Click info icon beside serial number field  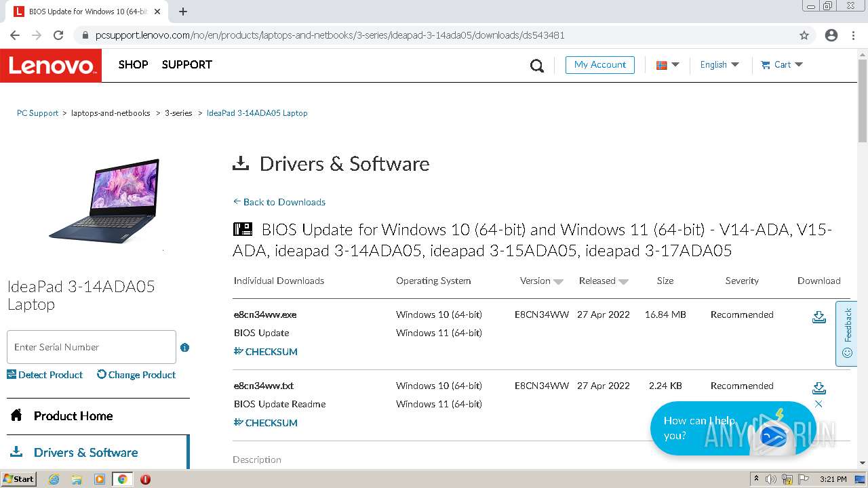click(x=184, y=347)
